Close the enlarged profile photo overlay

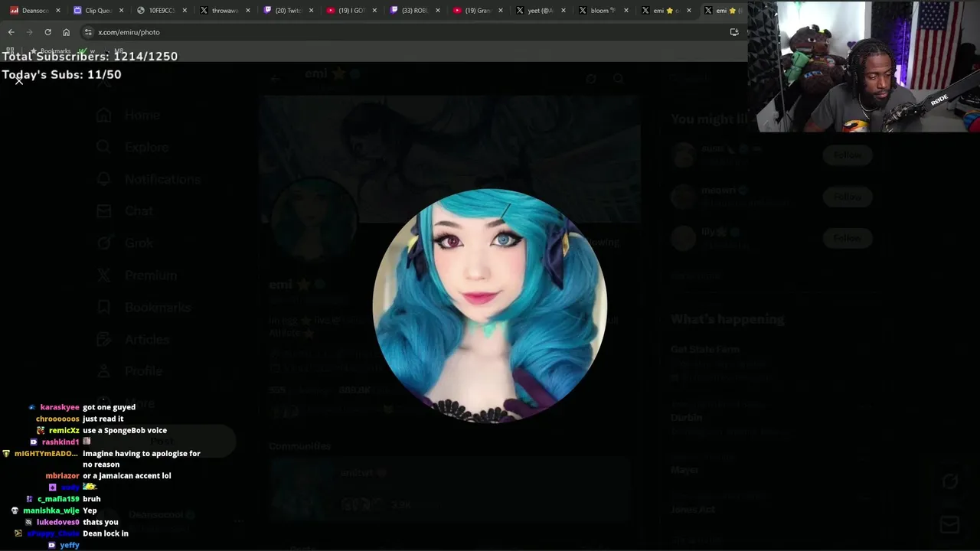point(19,80)
